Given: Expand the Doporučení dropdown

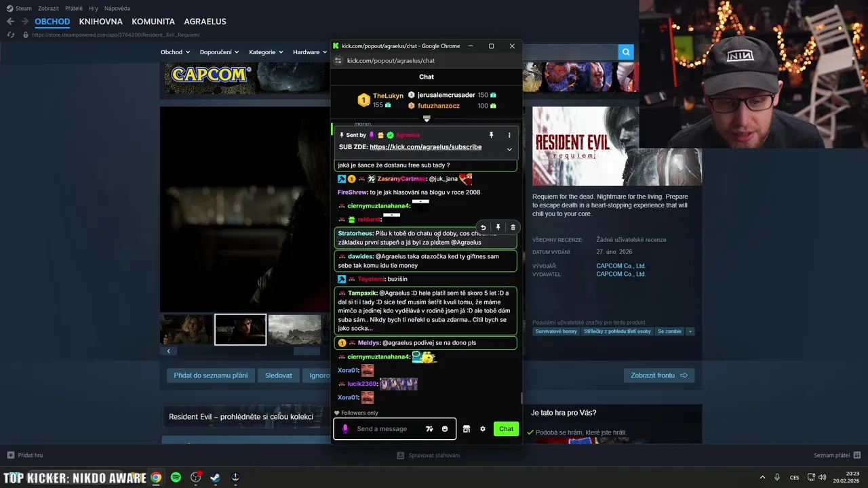Looking at the screenshot, I should tap(219, 52).
